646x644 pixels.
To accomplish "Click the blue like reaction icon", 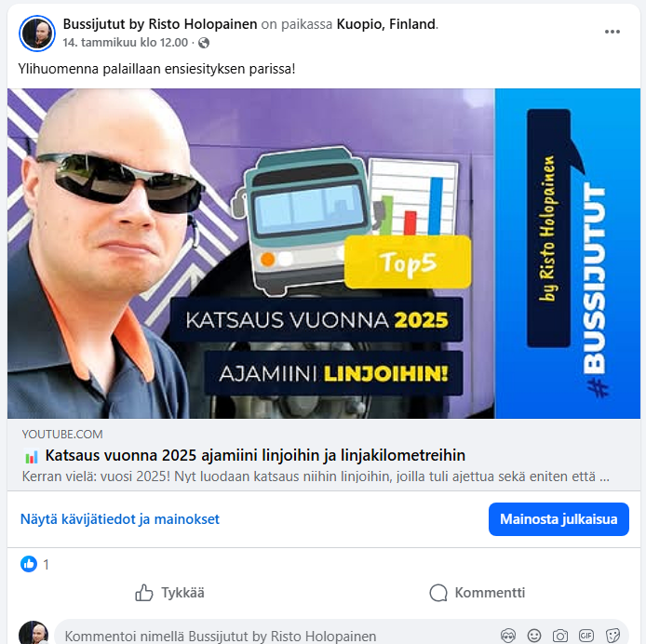I will (29, 564).
